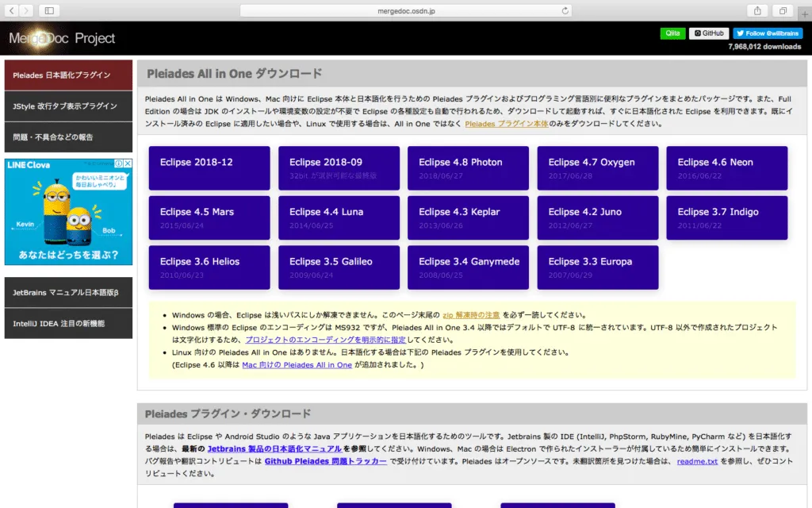Download Eclipse 3.4 Ganymede
Screen dimensions: 812x508
point(468,267)
